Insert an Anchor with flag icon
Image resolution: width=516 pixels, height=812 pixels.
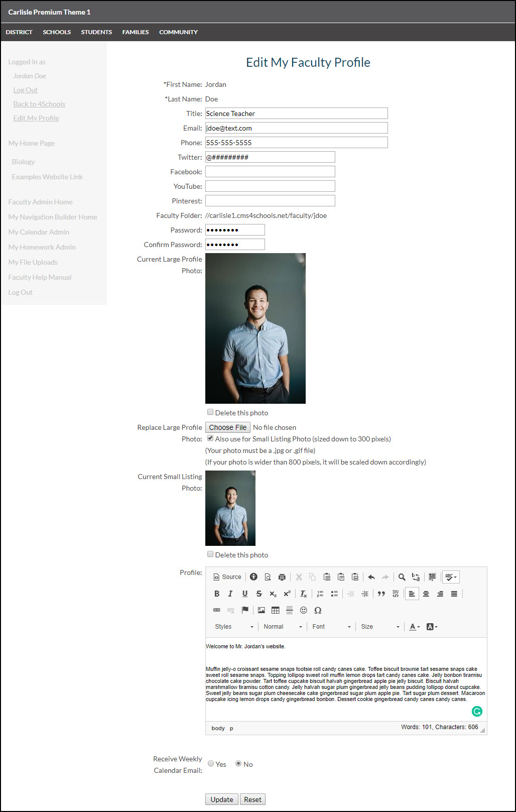pos(245,610)
